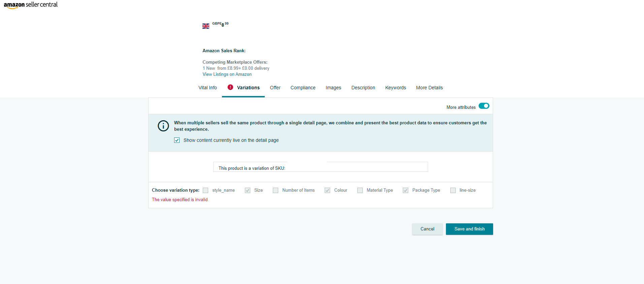644x284 pixels.
Task: Uncheck Show content currently live checkbox
Action: point(177,140)
